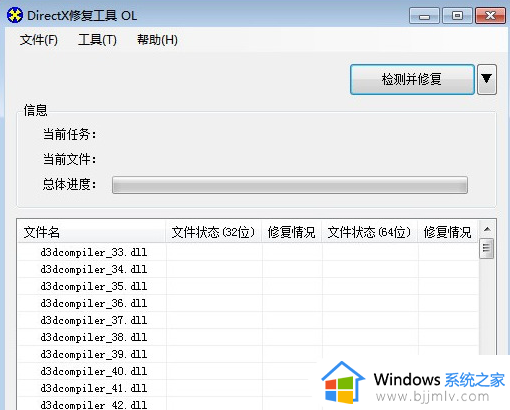Click the list scrollbar up arrow
Viewport: 510px width, 410px height.
coord(487,229)
